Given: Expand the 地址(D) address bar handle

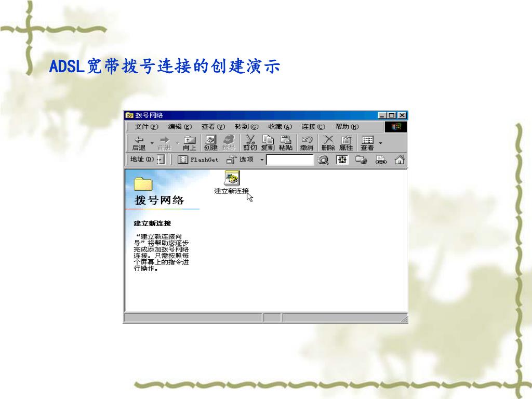Looking at the screenshot, I should point(162,159).
